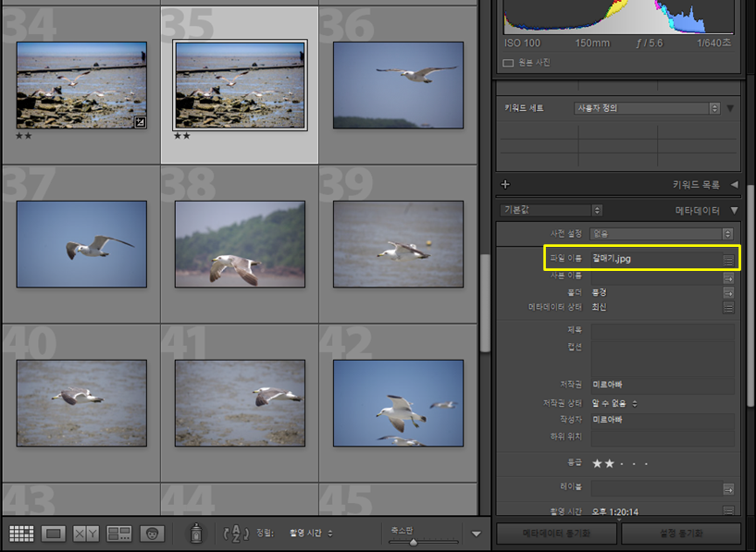Open the 사전 설정 없음 dropdown

click(662, 234)
